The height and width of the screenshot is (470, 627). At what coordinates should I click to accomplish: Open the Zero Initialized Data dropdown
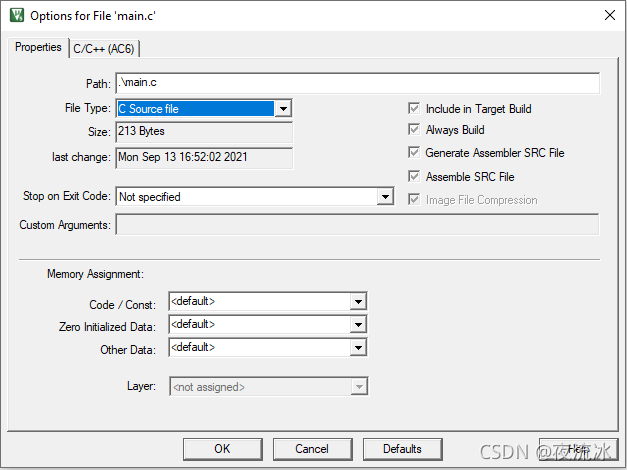tap(268, 324)
